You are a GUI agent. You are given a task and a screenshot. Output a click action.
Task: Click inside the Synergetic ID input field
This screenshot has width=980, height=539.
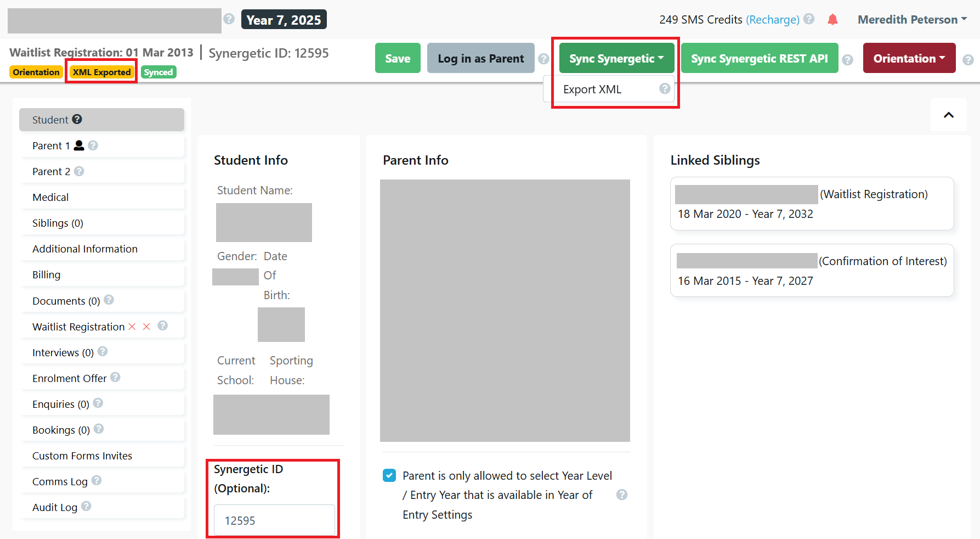click(x=273, y=520)
